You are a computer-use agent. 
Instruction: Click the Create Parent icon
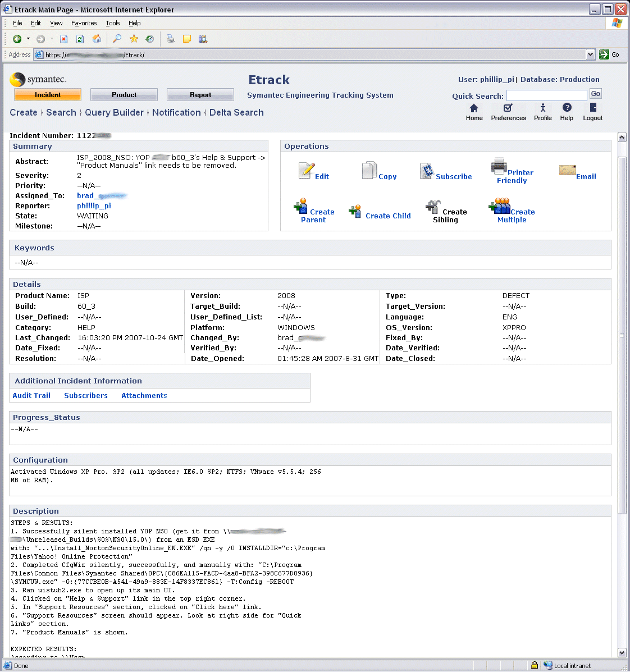[x=300, y=206]
